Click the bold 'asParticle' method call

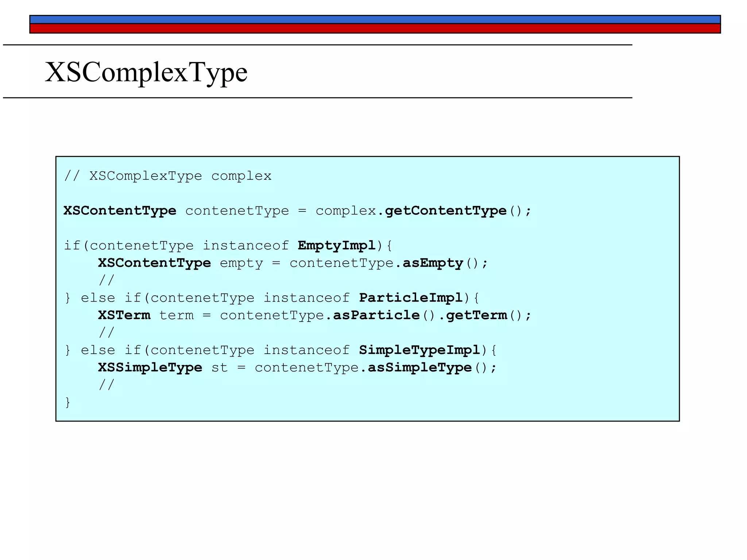point(376,315)
